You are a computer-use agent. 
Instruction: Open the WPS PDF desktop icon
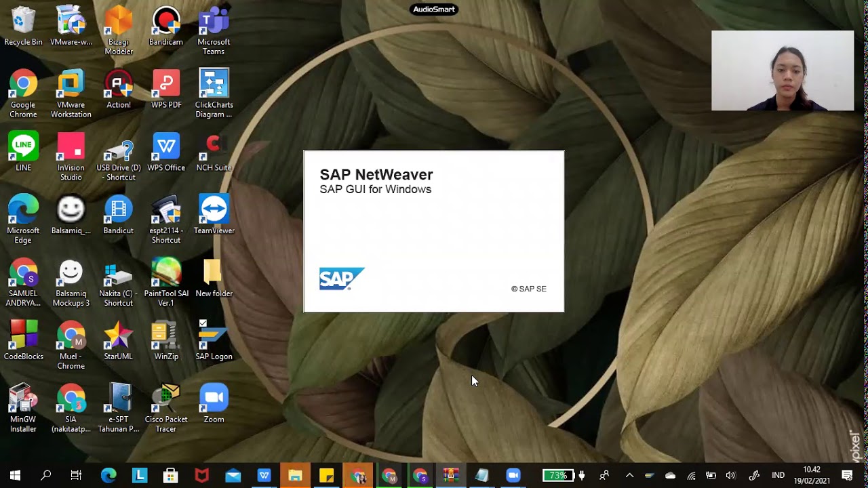coord(166,89)
